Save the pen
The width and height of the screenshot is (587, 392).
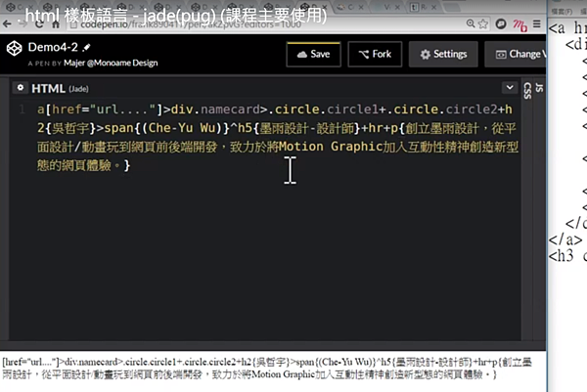314,54
